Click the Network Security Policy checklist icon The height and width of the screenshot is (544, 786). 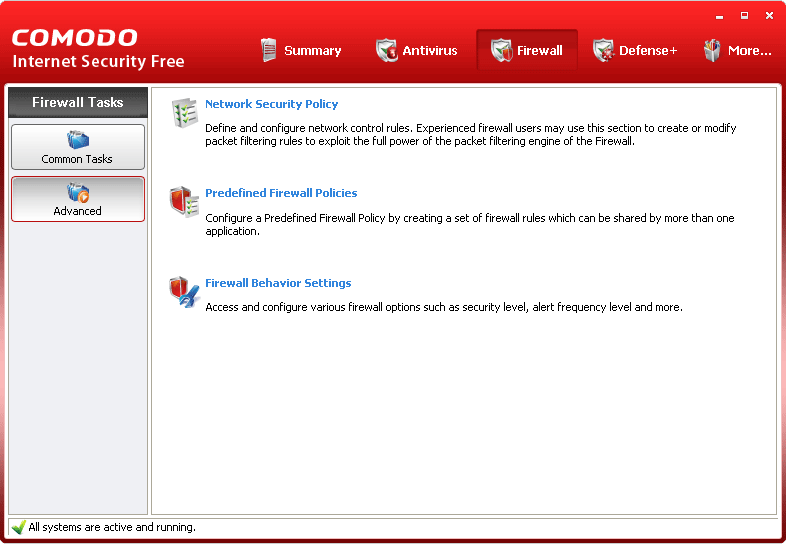pos(185,112)
